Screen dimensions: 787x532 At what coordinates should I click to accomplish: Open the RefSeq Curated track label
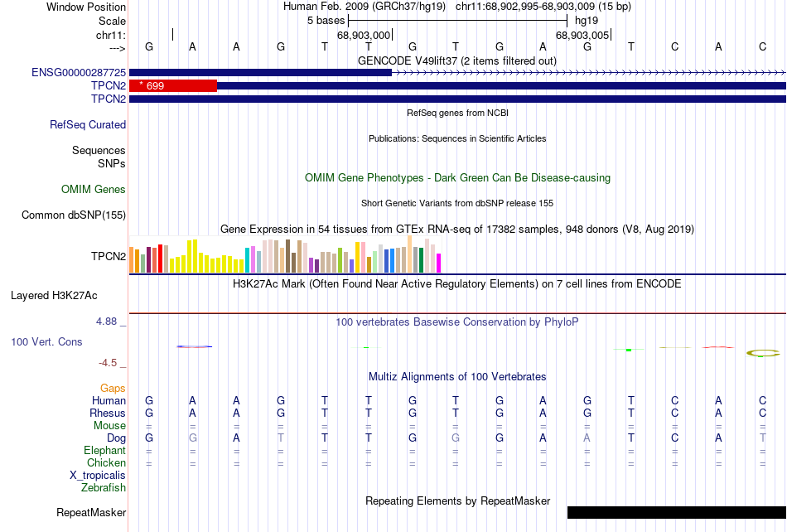[x=88, y=124]
